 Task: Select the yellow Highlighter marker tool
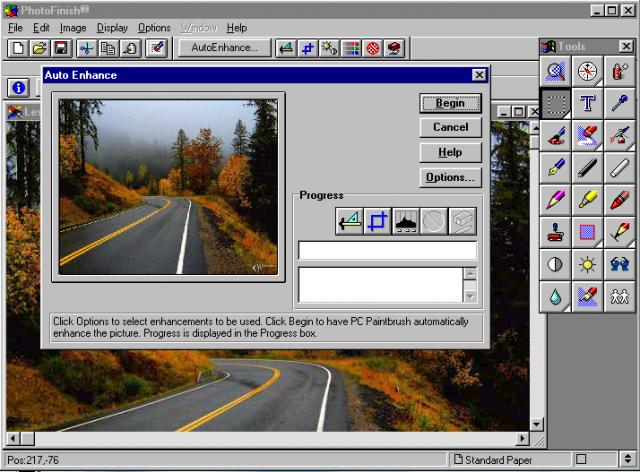588,200
